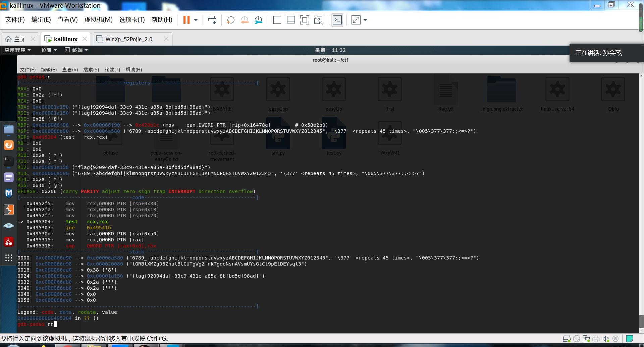
Task: Take a new snapshot in VMware toolbar
Action: [231, 20]
